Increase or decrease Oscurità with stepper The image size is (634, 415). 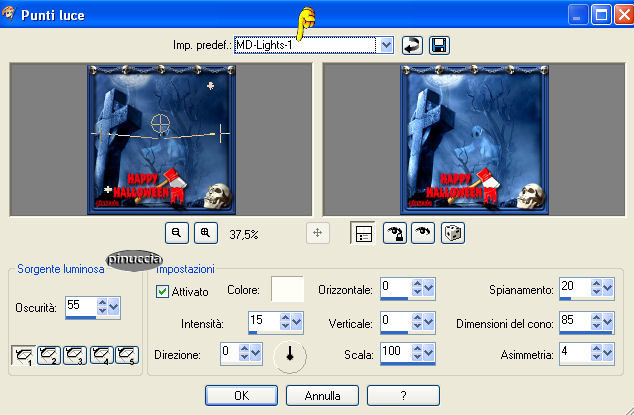tap(102, 306)
